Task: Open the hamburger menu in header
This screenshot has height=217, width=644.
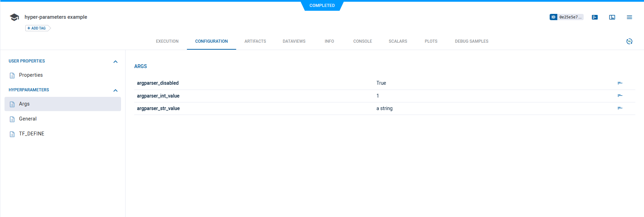Action: (629, 17)
